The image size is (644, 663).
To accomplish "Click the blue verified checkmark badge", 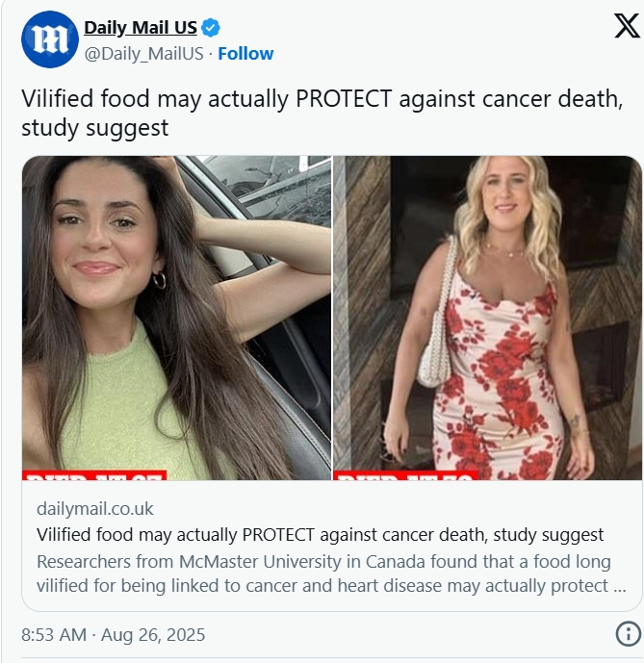I will pos(210,28).
